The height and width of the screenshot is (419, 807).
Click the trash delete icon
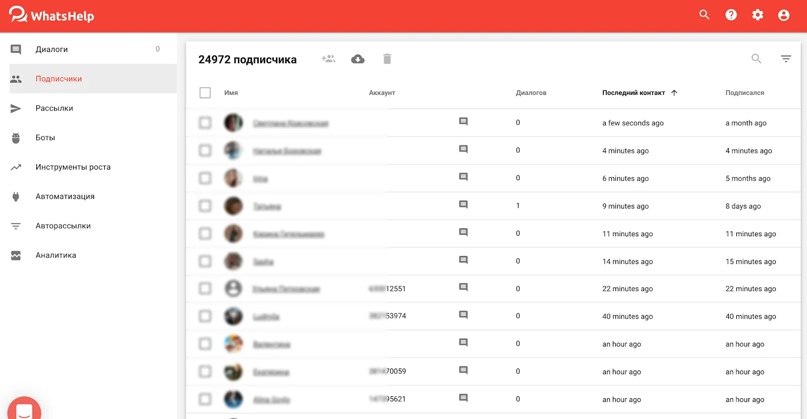[387, 59]
